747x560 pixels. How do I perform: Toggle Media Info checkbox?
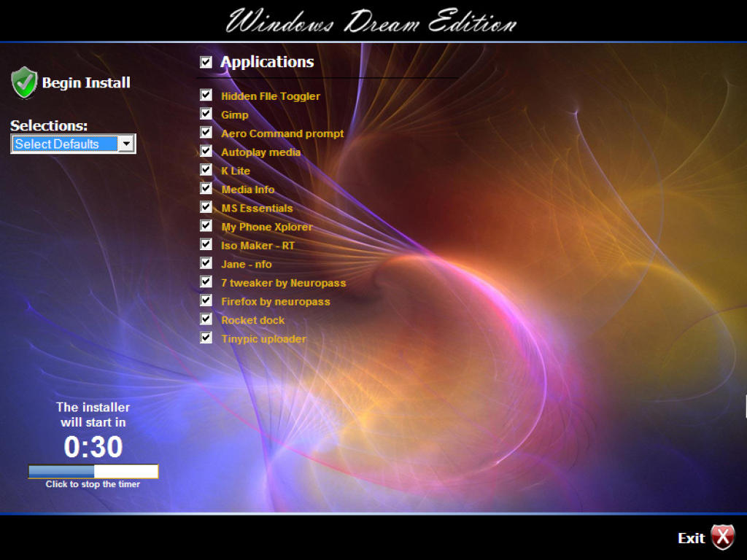[206, 188]
